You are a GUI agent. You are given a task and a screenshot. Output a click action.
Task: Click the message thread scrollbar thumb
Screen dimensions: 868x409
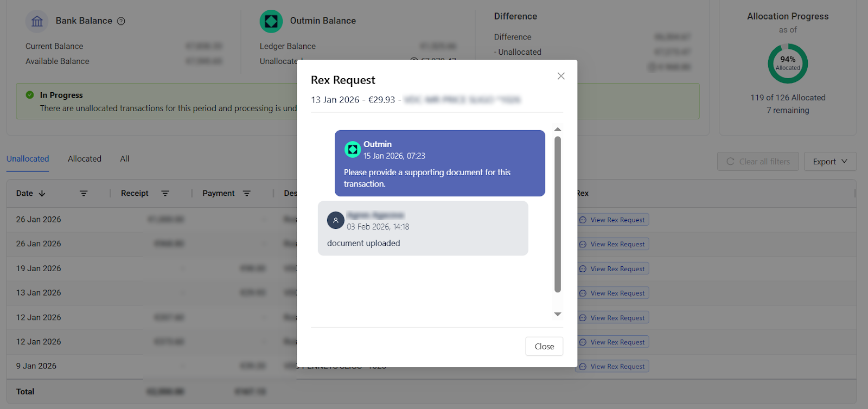tap(558, 214)
